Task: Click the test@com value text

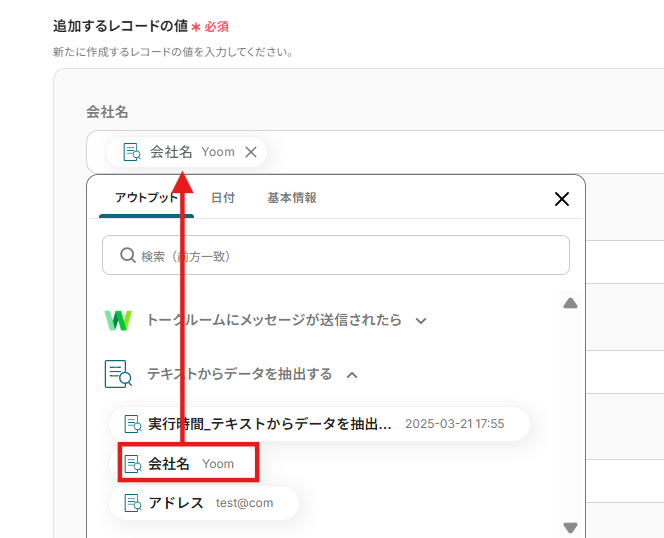Action: (244, 503)
